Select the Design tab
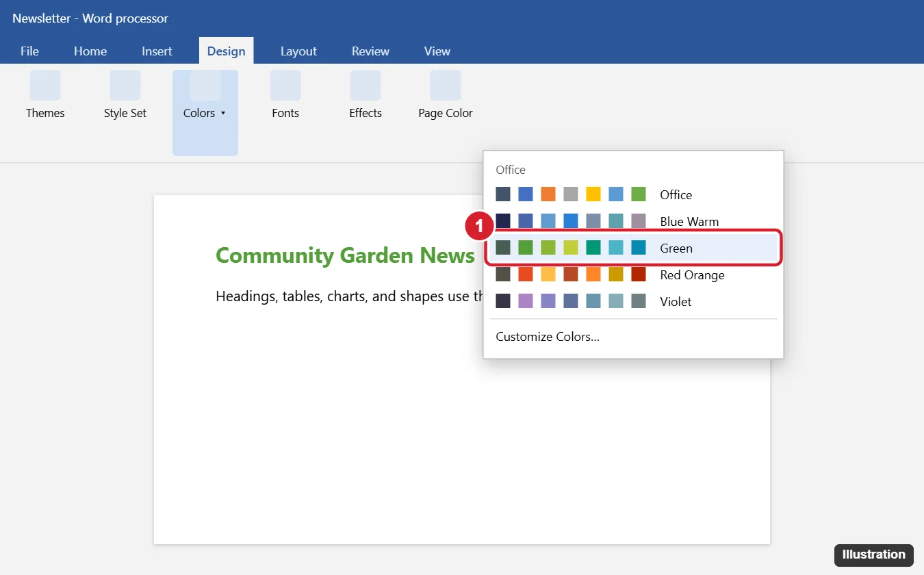This screenshot has width=924, height=575. (227, 51)
